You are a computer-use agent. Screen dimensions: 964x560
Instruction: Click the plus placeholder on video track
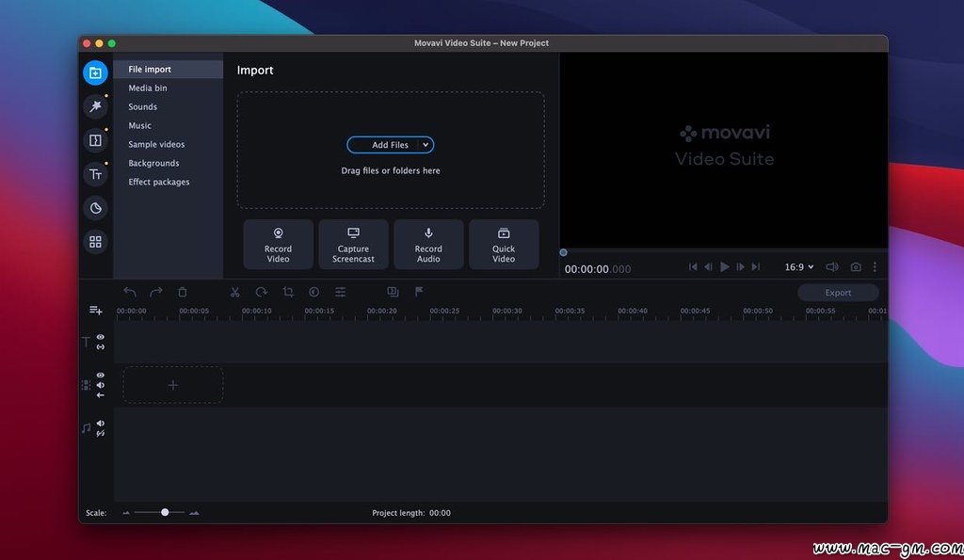tap(173, 385)
